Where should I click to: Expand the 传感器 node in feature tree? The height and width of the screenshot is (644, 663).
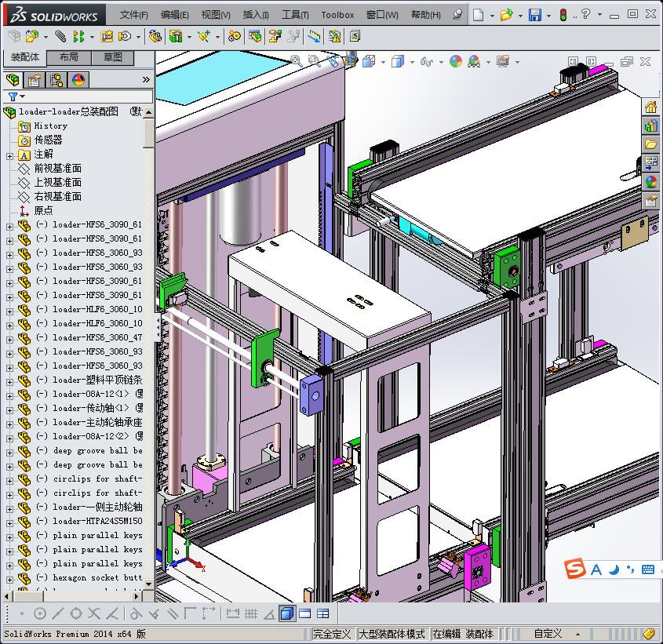click(x=51, y=140)
